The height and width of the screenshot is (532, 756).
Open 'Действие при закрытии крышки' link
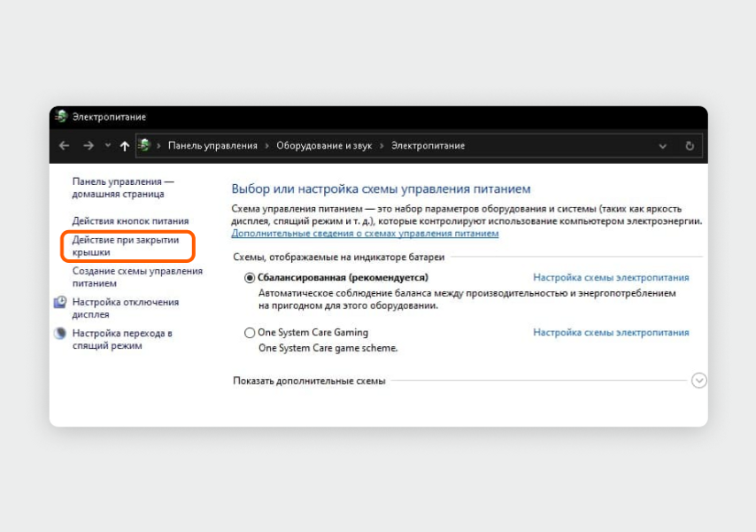126,246
